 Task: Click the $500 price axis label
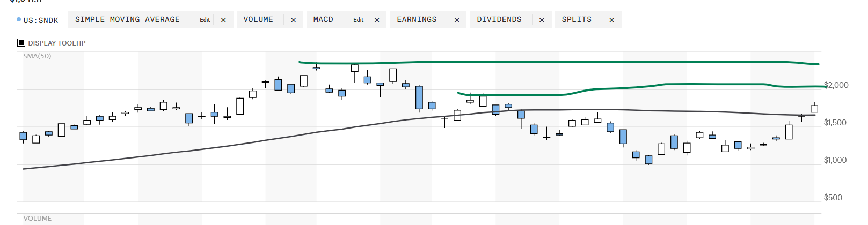[833, 198]
